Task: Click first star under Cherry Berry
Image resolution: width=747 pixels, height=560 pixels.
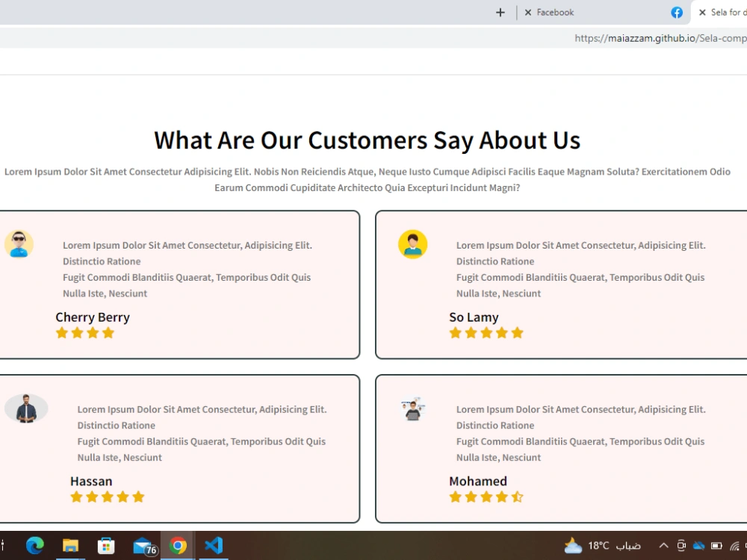Action: pos(61,333)
